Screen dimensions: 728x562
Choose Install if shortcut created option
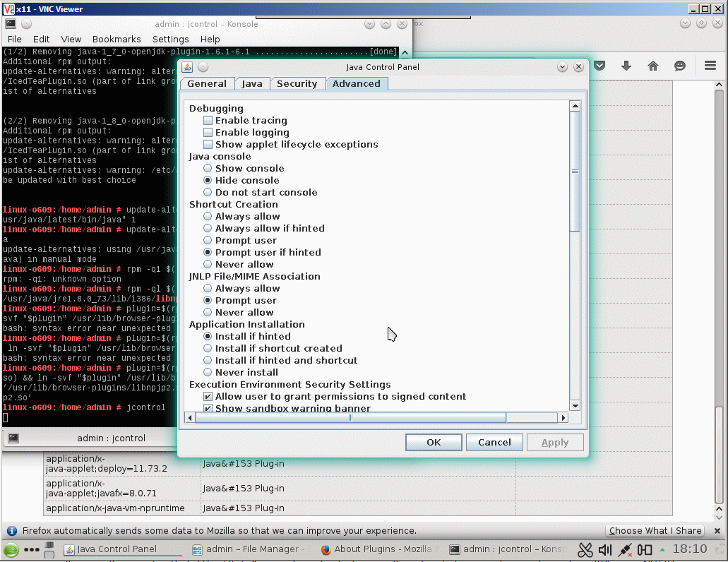click(208, 349)
